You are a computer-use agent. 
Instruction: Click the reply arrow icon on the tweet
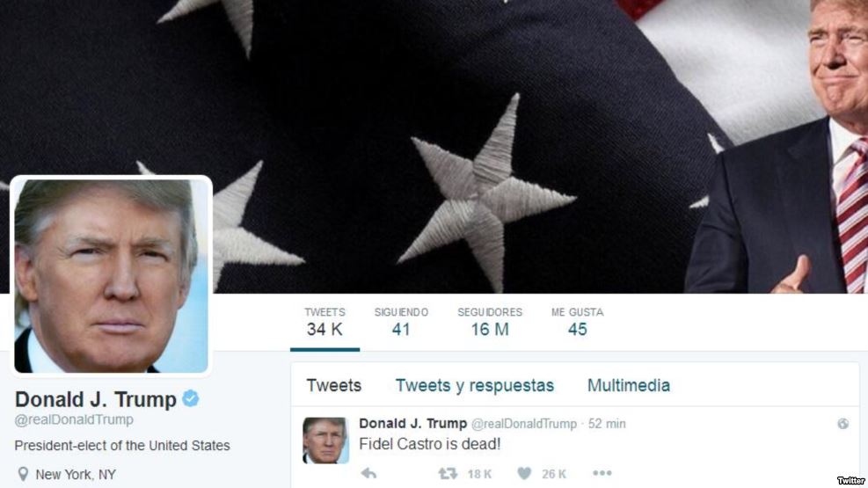[368, 474]
